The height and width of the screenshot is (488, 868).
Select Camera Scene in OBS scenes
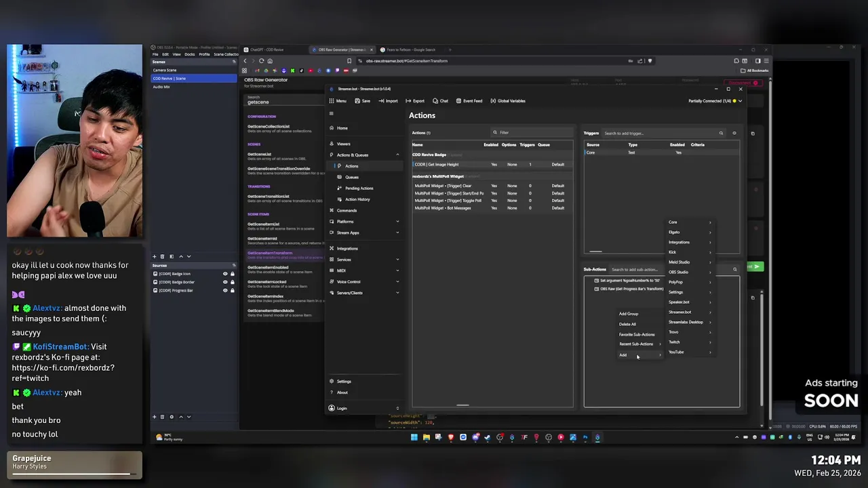[x=194, y=70]
